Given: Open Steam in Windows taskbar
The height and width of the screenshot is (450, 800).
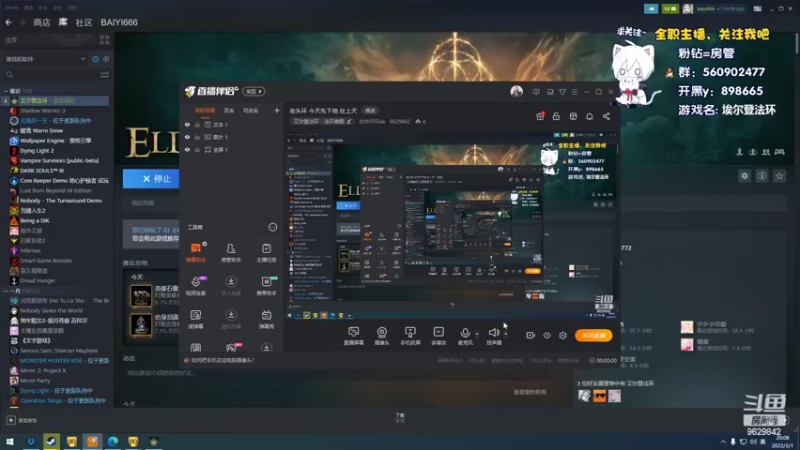Looking at the screenshot, I should pos(51,441).
